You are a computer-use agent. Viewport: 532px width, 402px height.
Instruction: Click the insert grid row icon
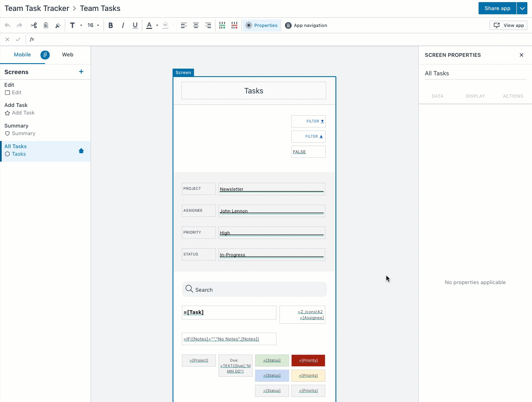coord(222,25)
